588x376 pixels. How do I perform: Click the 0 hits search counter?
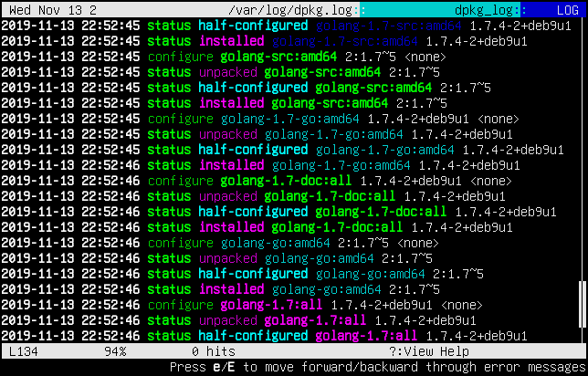point(214,351)
